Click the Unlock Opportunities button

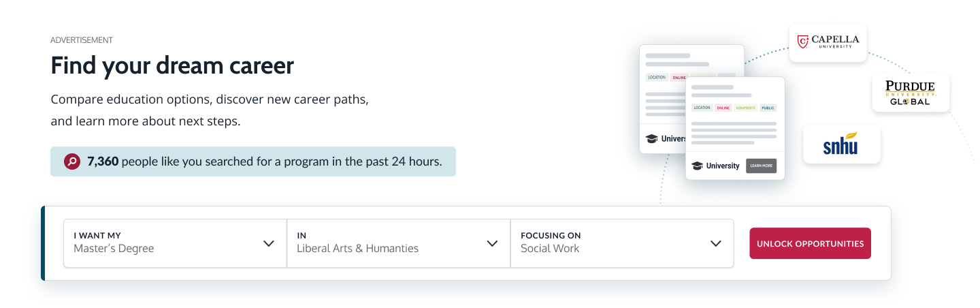tap(810, 243)
